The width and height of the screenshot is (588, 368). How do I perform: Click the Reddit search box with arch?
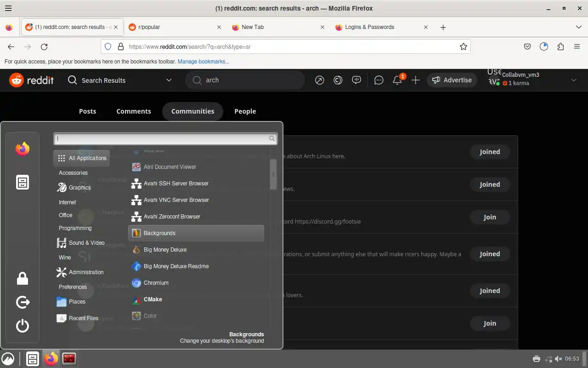(x=245, y=80)
